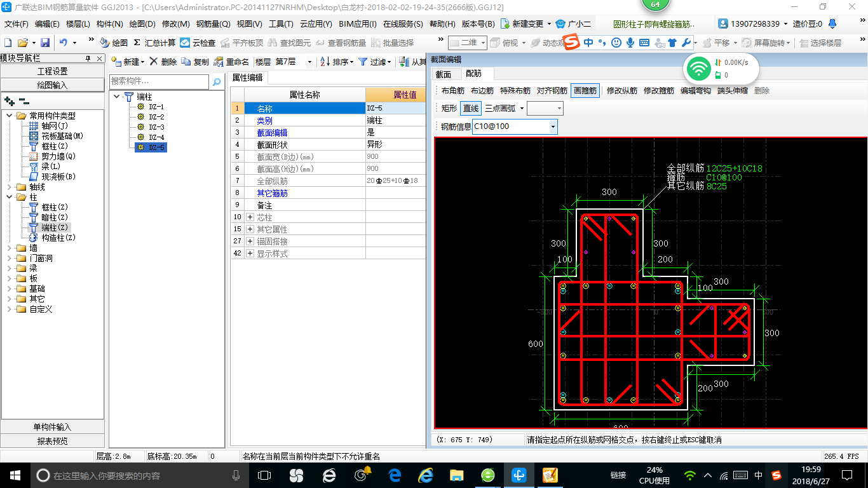Click the green WiFi floating widget

tap(700, 67)
